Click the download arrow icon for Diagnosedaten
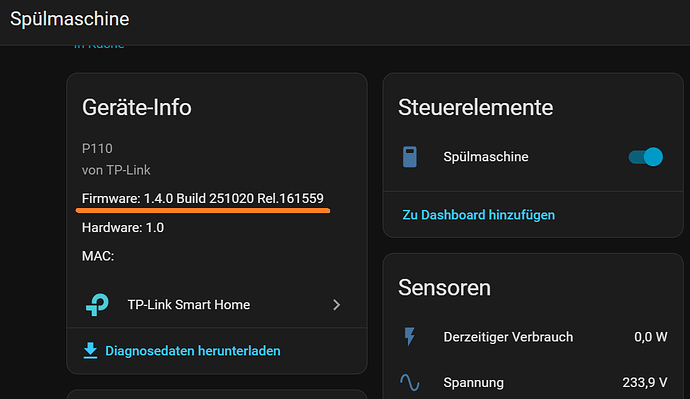Image resolution: width=690 pixels, height=399 pixels. (x=90, y=351)
